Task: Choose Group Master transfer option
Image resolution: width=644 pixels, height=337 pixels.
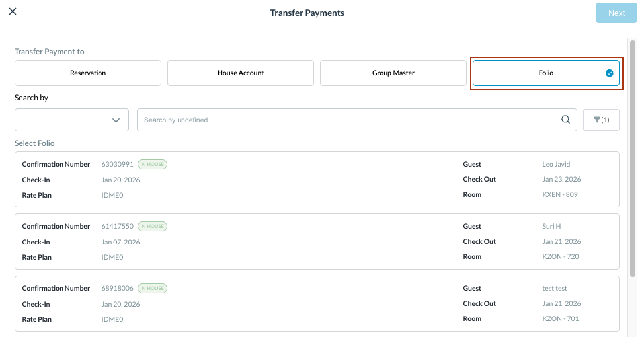Action: (x=393, y=73)
